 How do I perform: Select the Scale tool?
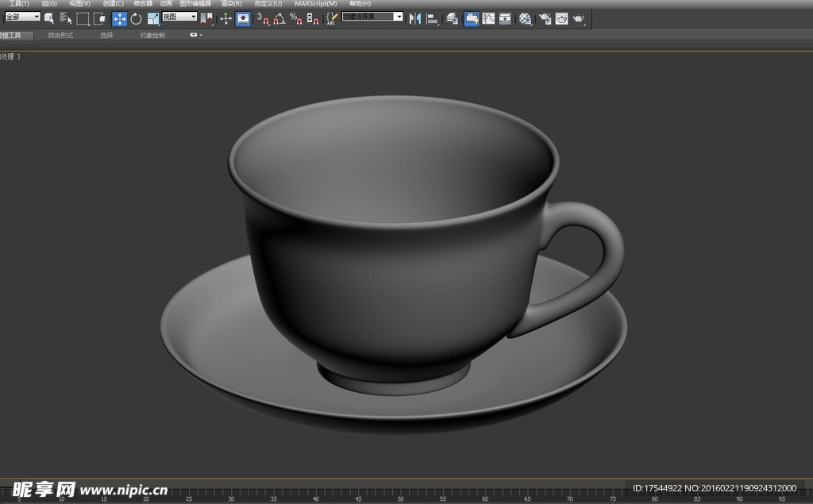(x=153, y=18)
